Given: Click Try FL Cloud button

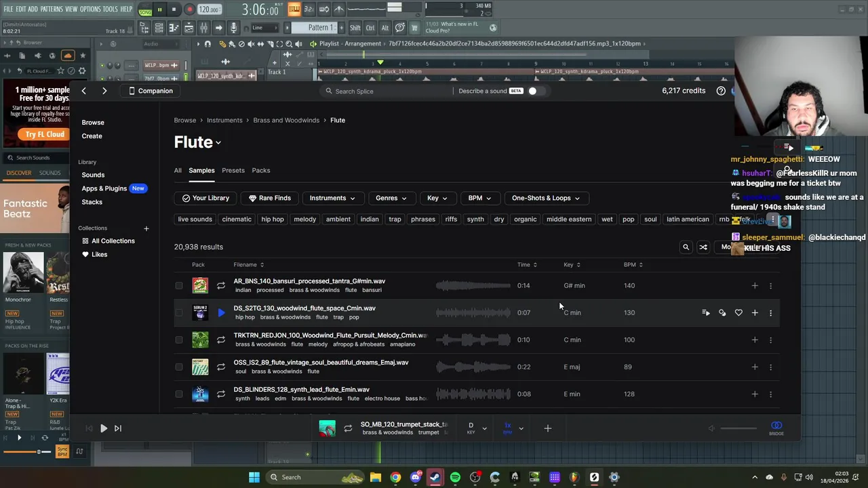Looking at the screenshot, I should pyautogui.click(x=45, y=134).
